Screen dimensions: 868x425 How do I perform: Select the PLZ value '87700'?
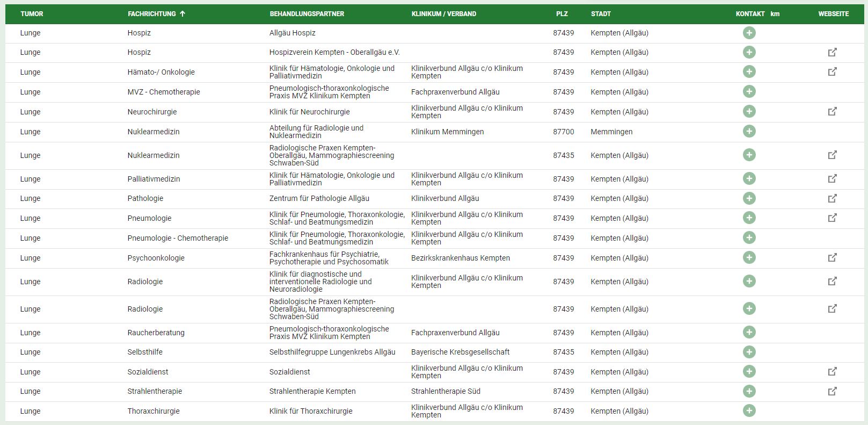pos(563,132)
